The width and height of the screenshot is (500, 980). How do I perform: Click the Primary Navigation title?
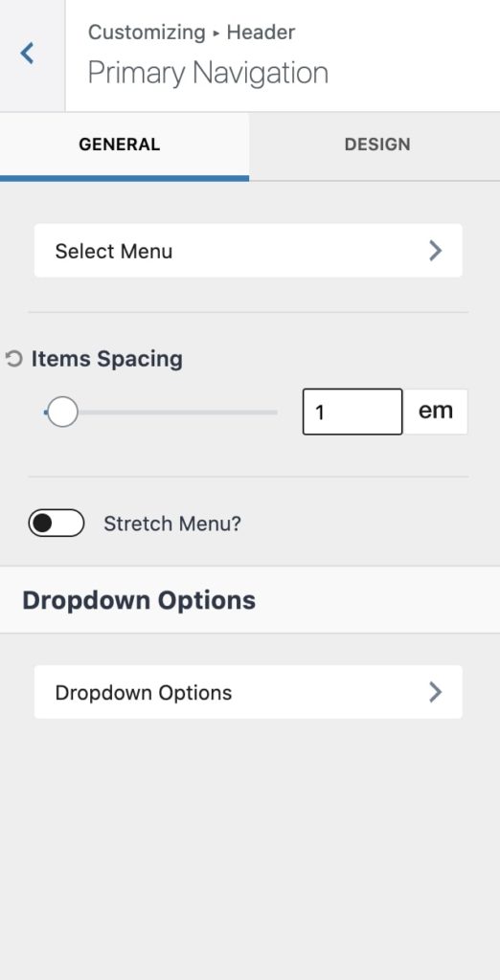pos(208,73)
